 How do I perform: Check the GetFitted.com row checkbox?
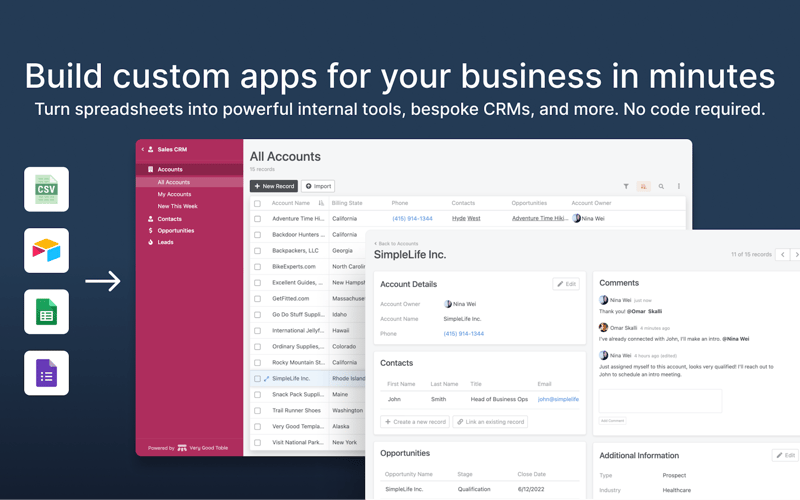coord(258,299)
